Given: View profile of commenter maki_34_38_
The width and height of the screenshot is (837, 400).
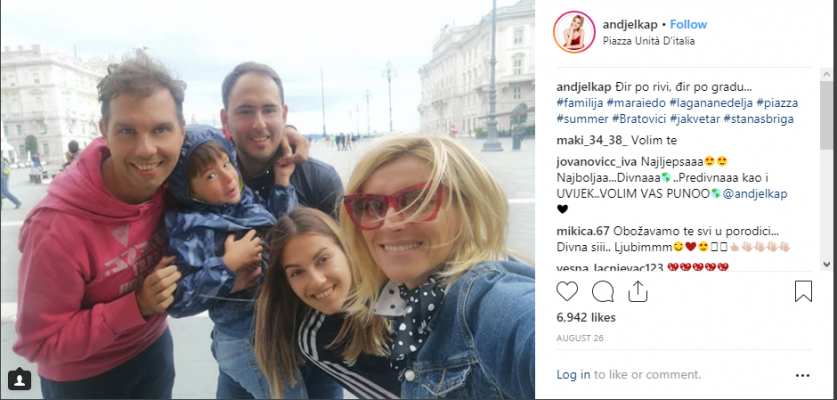Looking at the screenshot, I should coord(592,141).
